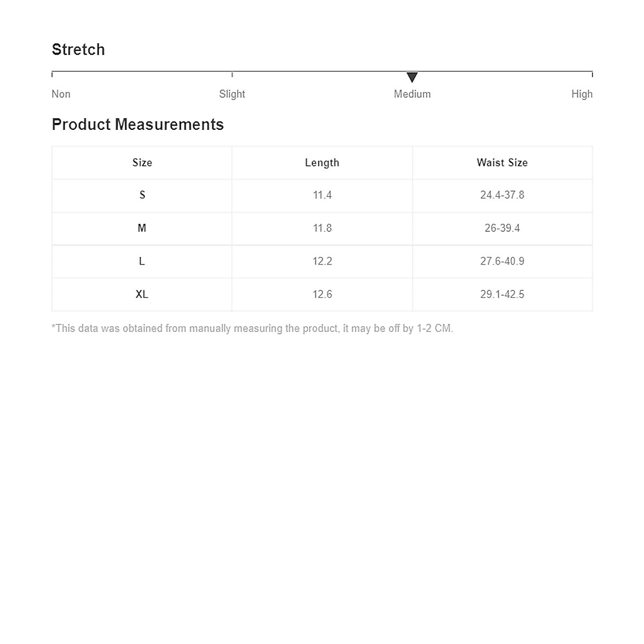Click the length value 11.4
This screenshot has height=644, width=644.
pos(322,195)
